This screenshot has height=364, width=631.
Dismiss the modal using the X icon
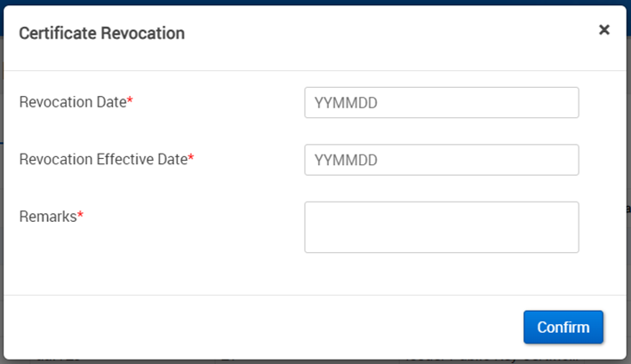click(x=604, y=30)
